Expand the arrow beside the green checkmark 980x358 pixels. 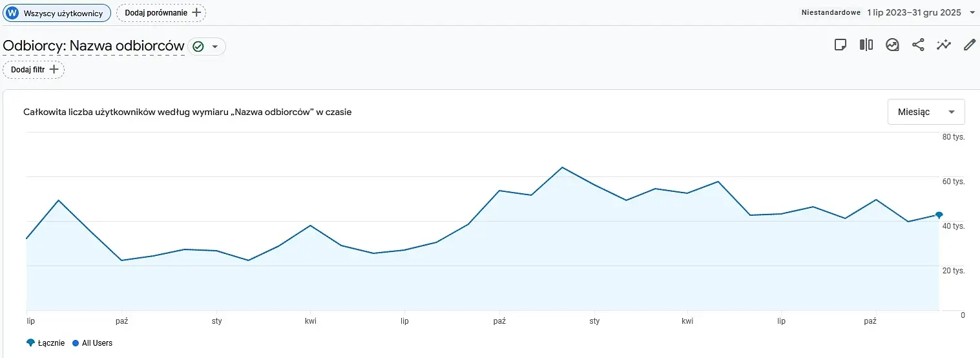tap(215, 47)
